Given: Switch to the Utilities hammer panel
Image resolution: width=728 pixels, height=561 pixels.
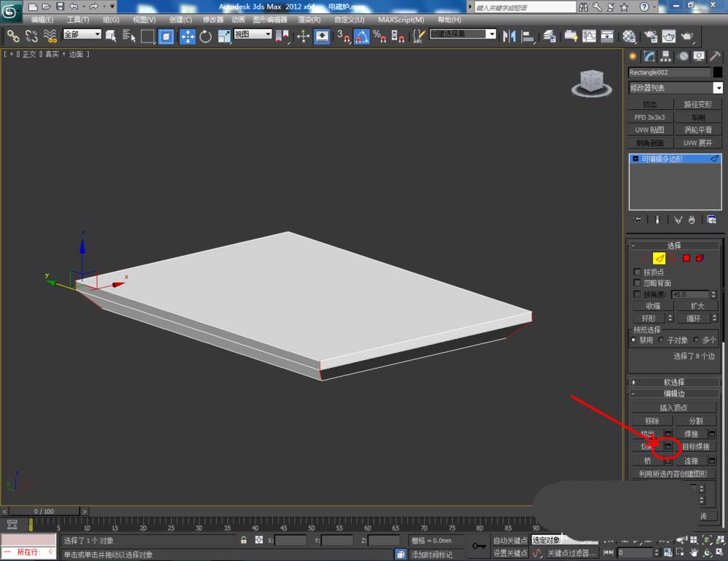Looking at the screenshot, I should click(x=716, y=56).
